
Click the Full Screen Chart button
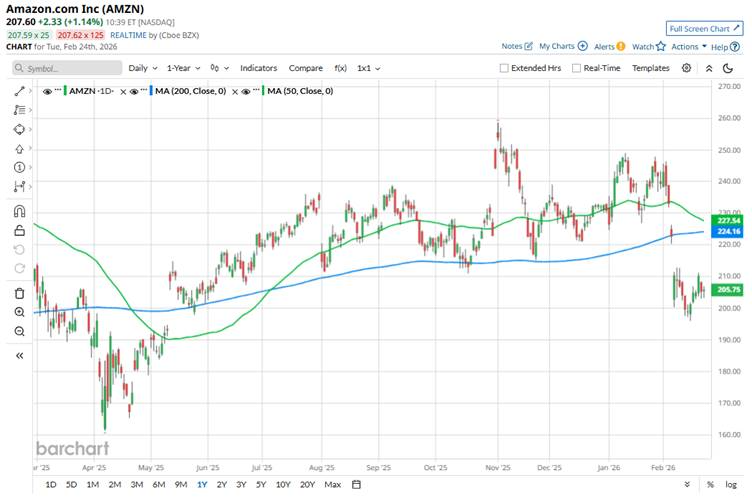703,29
